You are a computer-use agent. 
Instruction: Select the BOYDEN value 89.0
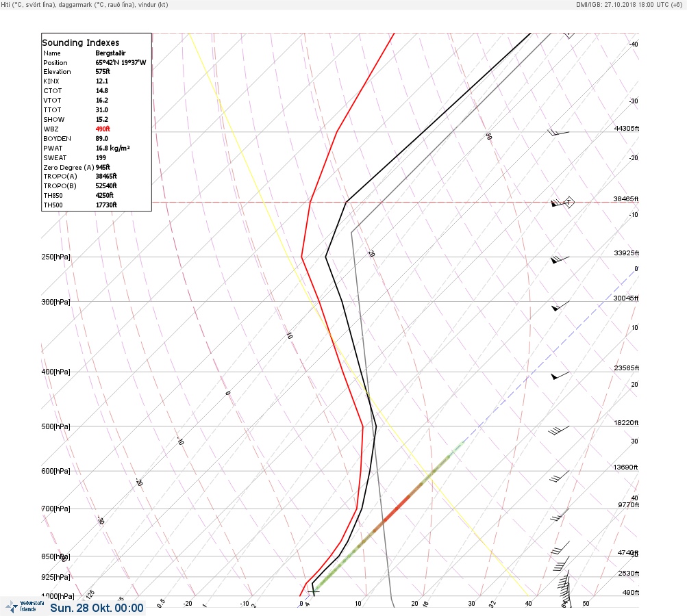tap(101, 138)
